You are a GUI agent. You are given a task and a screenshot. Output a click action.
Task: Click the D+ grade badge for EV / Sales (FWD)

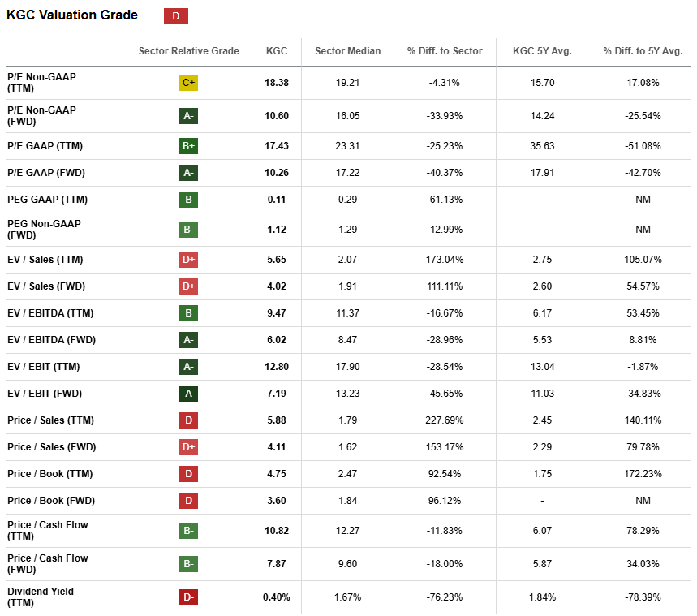click(188, 286)
